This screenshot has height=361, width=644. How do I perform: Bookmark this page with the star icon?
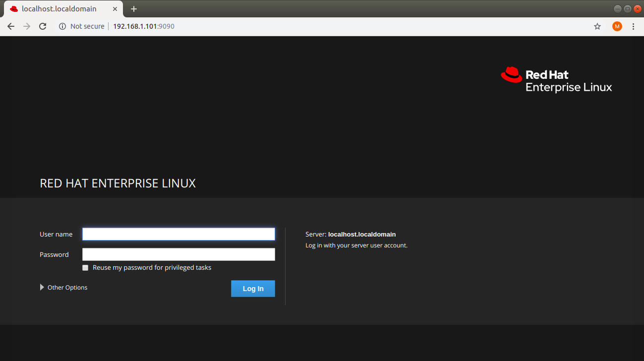click(597, 26)
